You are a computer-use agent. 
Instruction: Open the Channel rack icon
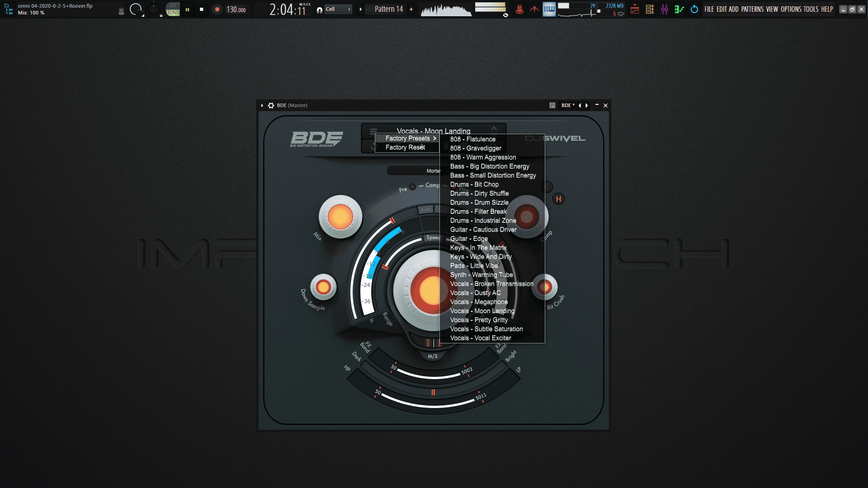point(650,9)
